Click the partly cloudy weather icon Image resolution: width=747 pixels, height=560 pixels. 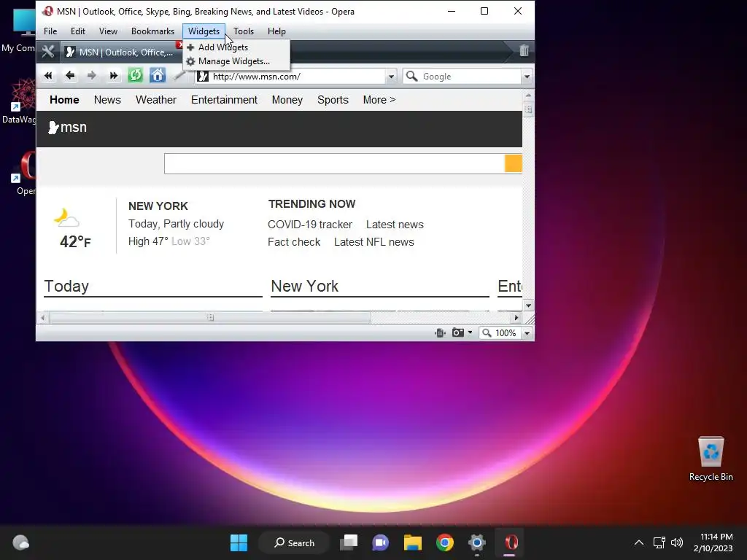click(x=66, y=219)
